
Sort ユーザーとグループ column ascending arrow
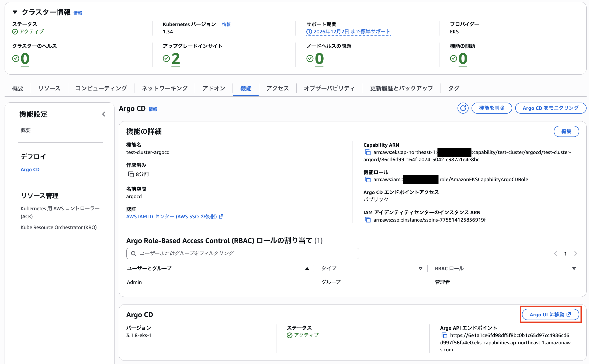pos(307,268)
